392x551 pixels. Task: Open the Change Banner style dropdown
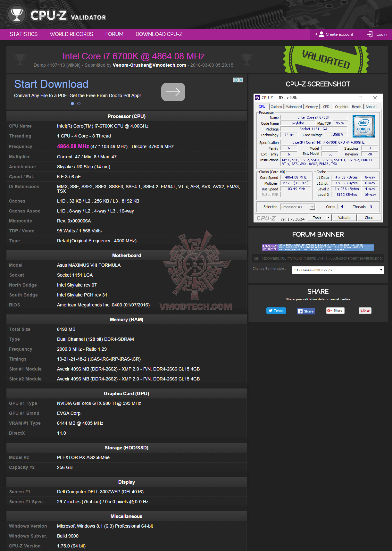click(338, 270)
